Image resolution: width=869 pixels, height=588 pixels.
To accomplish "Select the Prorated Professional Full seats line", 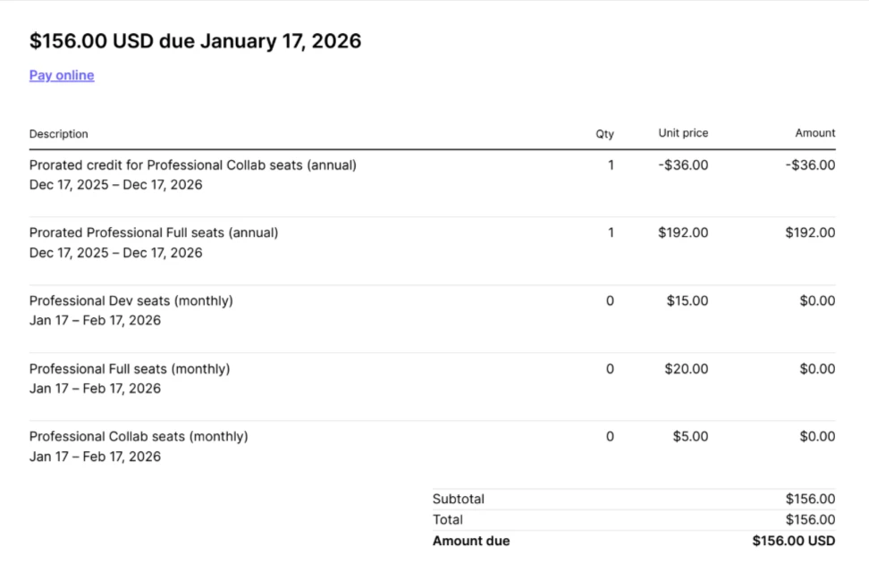I will point(154,232).
